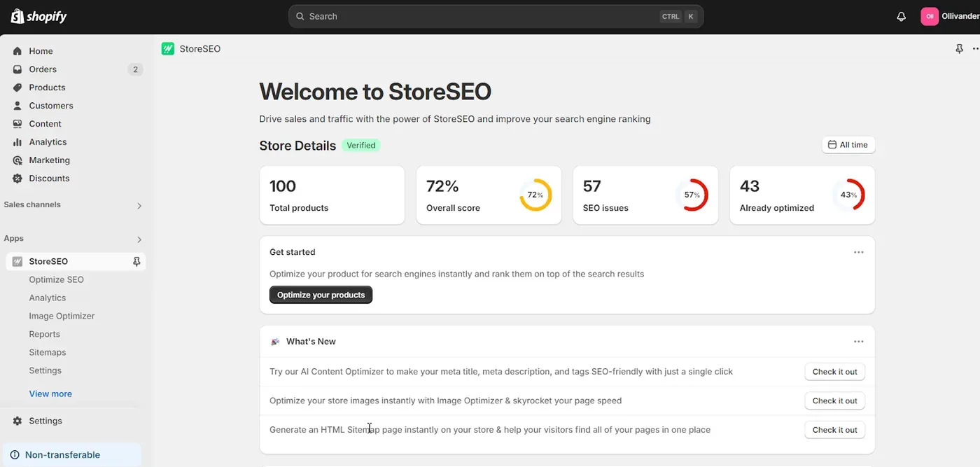Open the What's New card options menu
This screenshot has height=467, width=980.
tap(859, 342)
